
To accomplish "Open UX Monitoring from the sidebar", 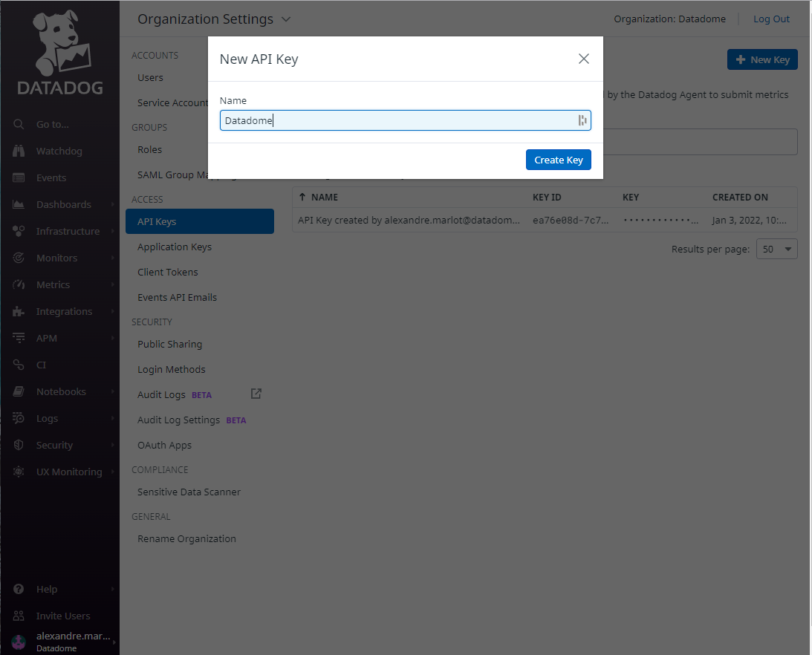I will [69, 472].
